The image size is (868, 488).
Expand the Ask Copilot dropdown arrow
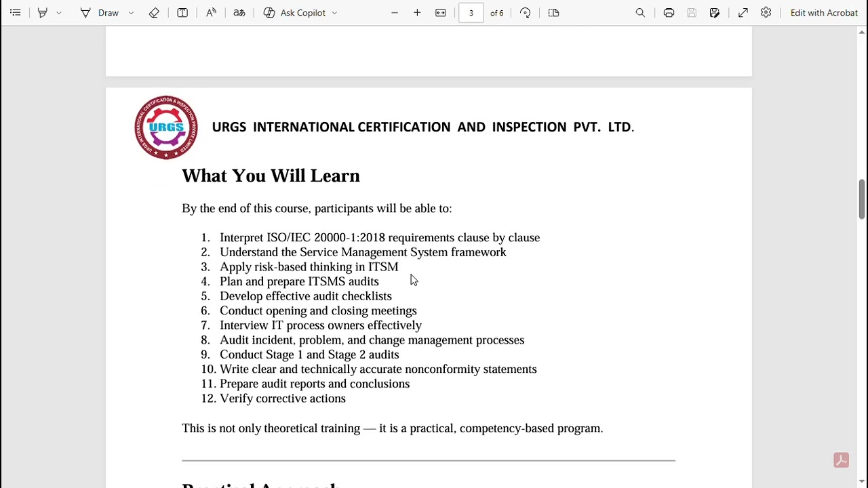point(334,13)
